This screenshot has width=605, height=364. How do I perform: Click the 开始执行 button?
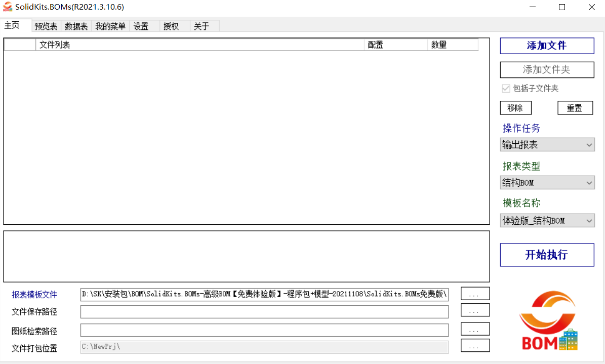pyautogui.click(x=547, y=255)
